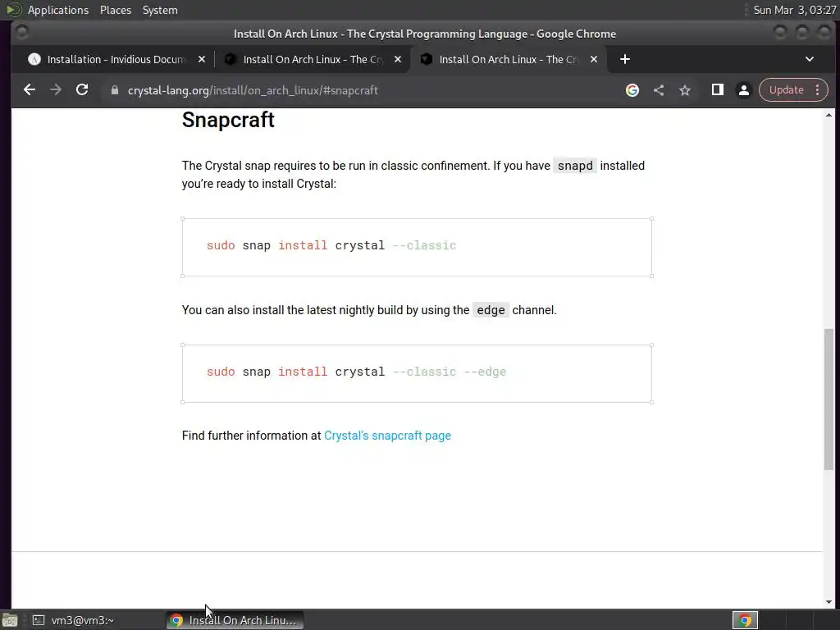Click the inline 'edge' code word
840x630 pixels.
pos(491,310)
